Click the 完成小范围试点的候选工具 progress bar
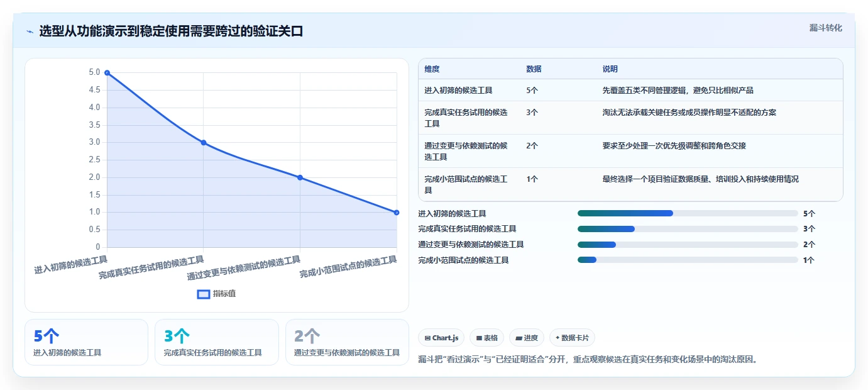 (688, 260)
